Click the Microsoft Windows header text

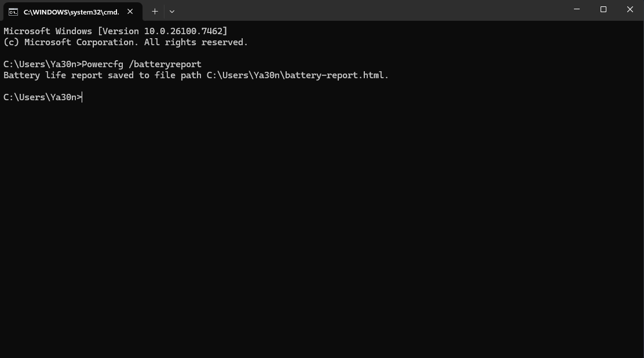pyautogui.click(x=47, y=31)
